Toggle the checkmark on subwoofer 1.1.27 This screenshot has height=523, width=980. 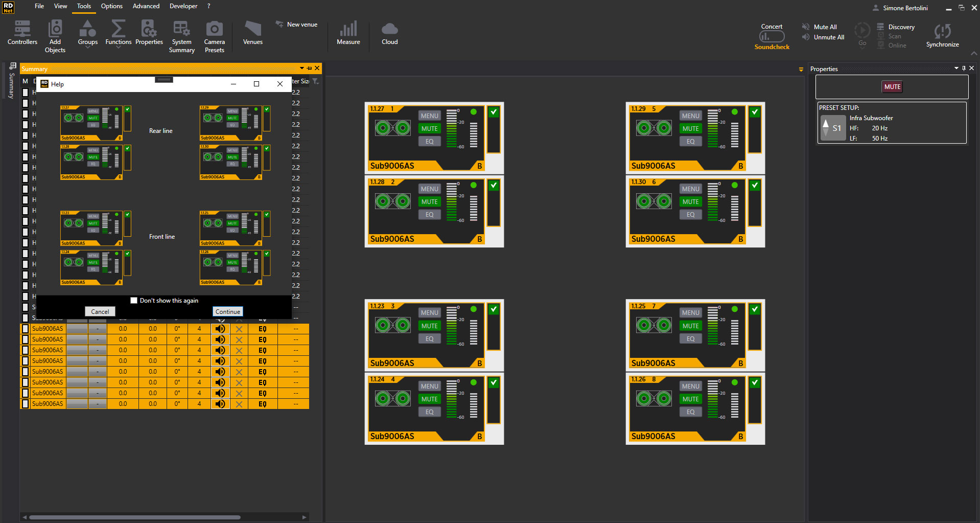click(x=494, y=112)
